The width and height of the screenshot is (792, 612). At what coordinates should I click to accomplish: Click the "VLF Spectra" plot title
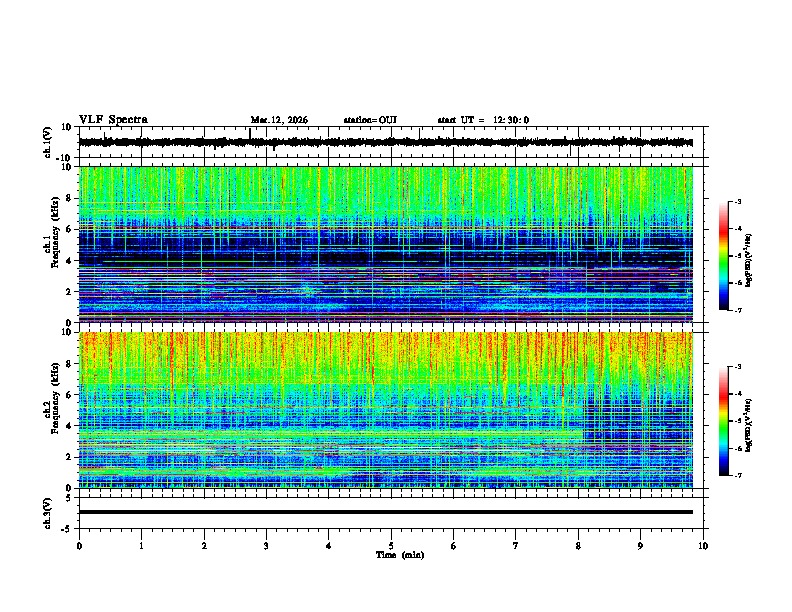(x=113, y=120)
